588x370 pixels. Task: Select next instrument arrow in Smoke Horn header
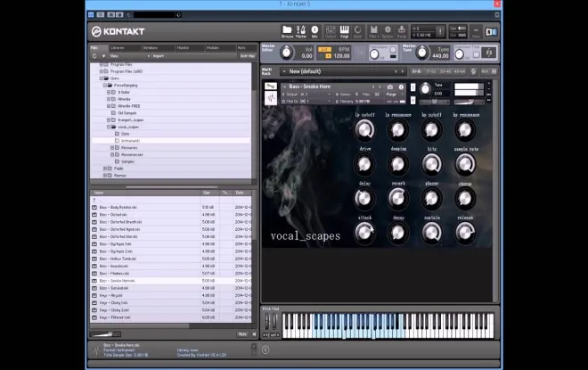[380, 86]
